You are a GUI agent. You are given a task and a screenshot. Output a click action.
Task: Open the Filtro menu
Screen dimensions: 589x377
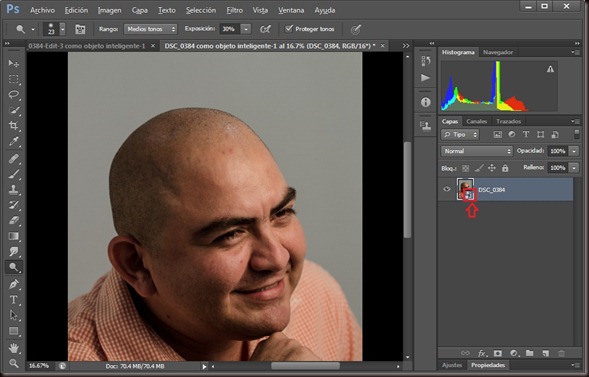[x=234, y=11]
